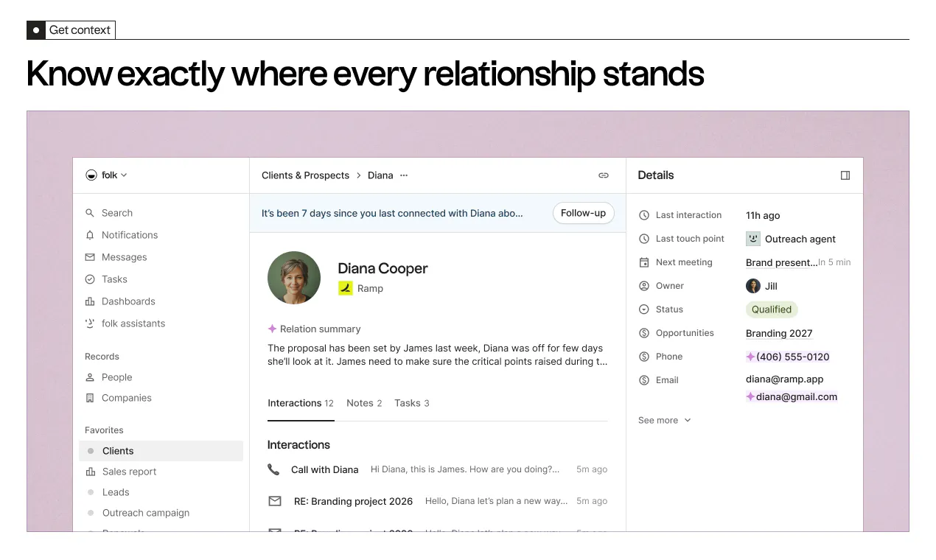Click the People person icon
Viewport: 936px width, 560px height.
[x=90, y=377]
